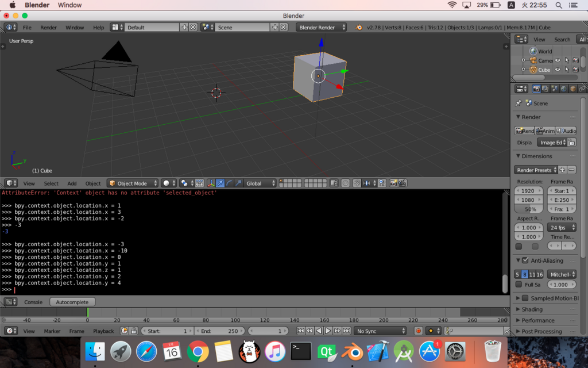Image resolution: width=588 pixels, height=368 pixels.
Task: Open the 24 fps frame rate dropdown
Action: pos(562,228)
